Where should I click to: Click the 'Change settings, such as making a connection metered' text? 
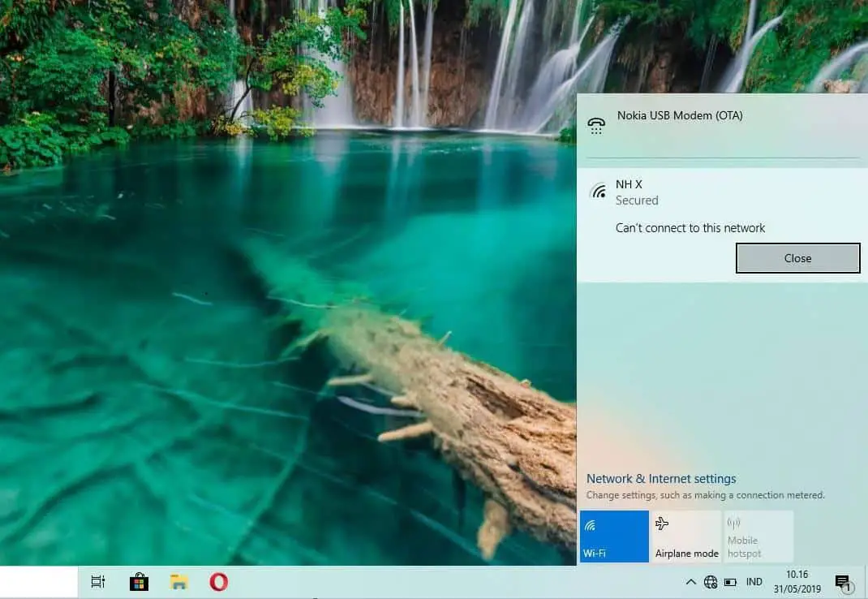pos(705,495)
